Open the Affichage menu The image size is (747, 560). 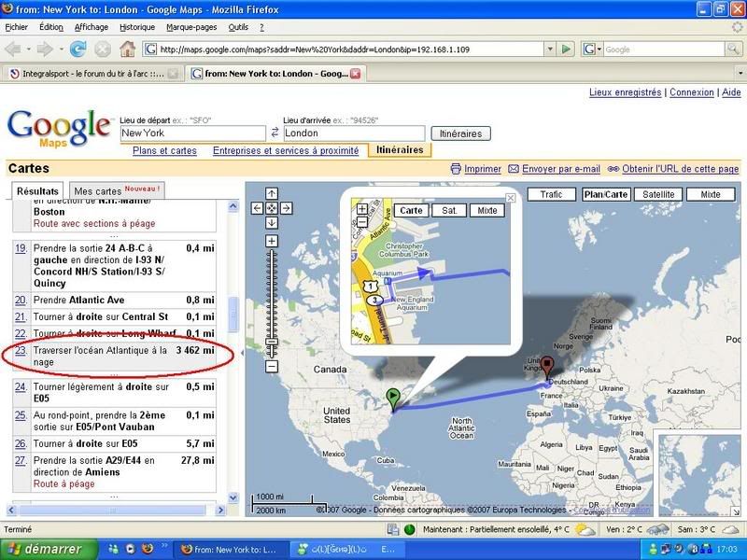click(92, 27)
